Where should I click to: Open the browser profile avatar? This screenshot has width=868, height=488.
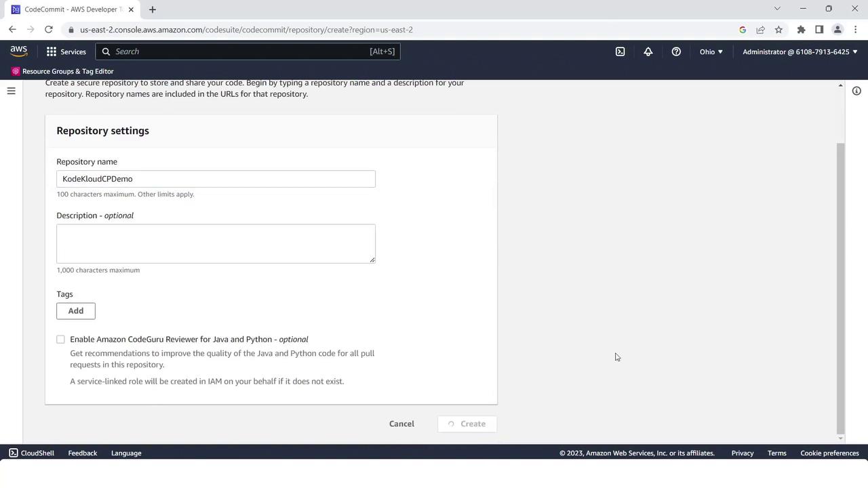(x=837, y=30)
